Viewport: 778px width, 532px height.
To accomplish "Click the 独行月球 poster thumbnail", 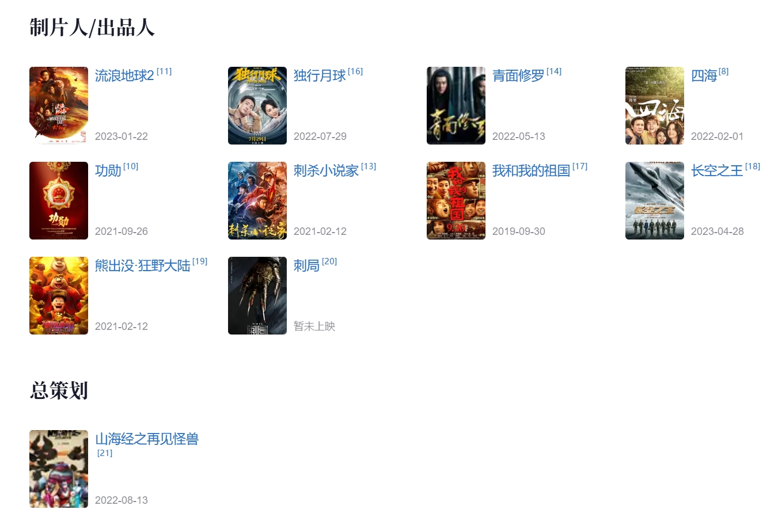I will pyautogui.click(x=257, y=105).
